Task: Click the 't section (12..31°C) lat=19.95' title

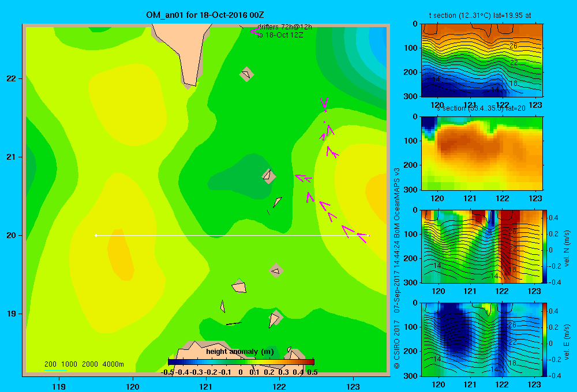Action: (480, 16)
